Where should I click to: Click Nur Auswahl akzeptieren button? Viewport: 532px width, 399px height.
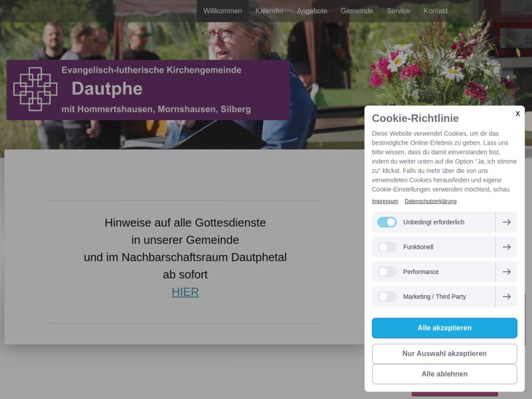[x=444, y=354]
